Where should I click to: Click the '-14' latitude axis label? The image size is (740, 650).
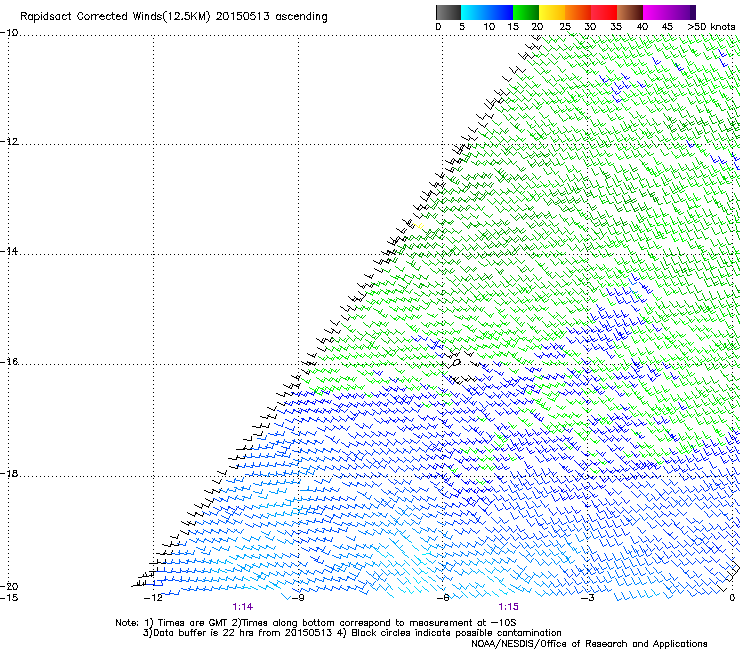(x=9, y=251)
